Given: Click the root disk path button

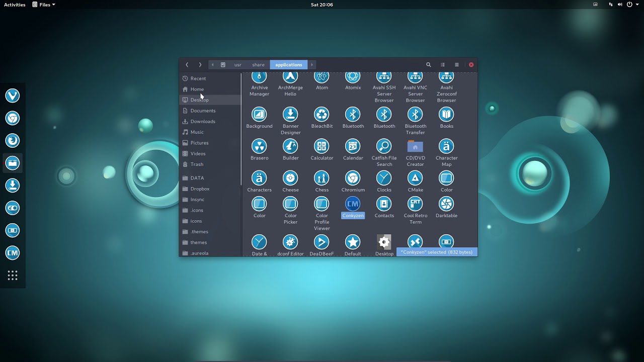Looking at the screenshot, I should (223, 65).
